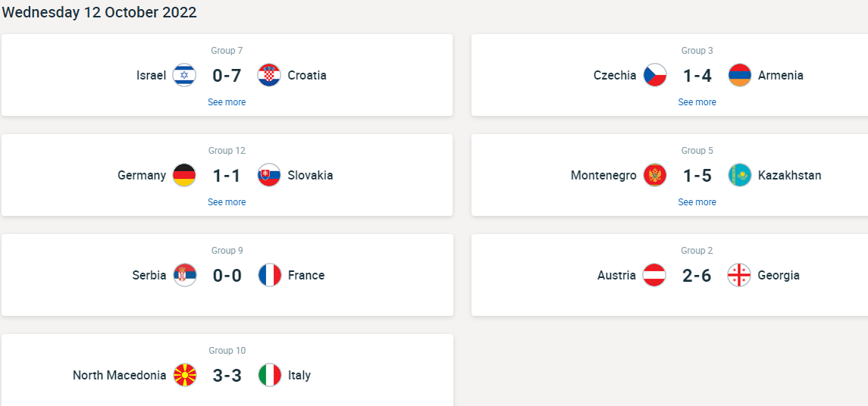
Task: Click the Austria flag icon
Action: [655, 275]
